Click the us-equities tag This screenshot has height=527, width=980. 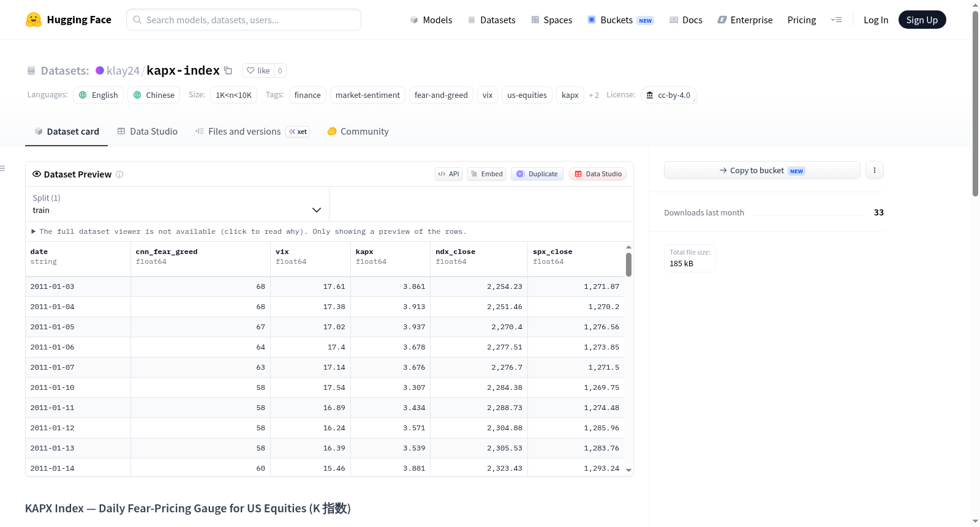pyautogui.click(x=527, y=95)
